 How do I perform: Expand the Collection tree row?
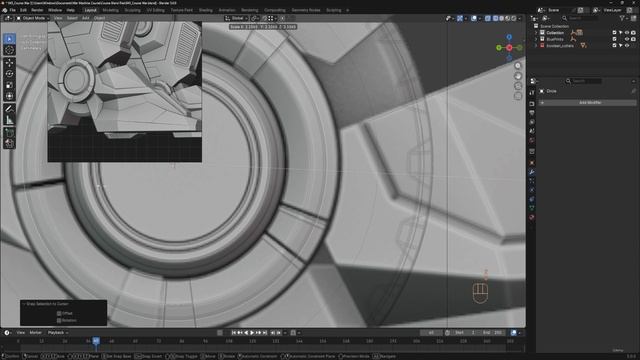(536, 33)
